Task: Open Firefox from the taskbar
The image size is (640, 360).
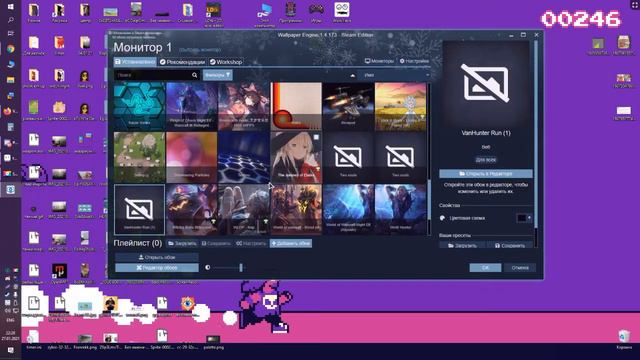Action: tap(7, 111)
